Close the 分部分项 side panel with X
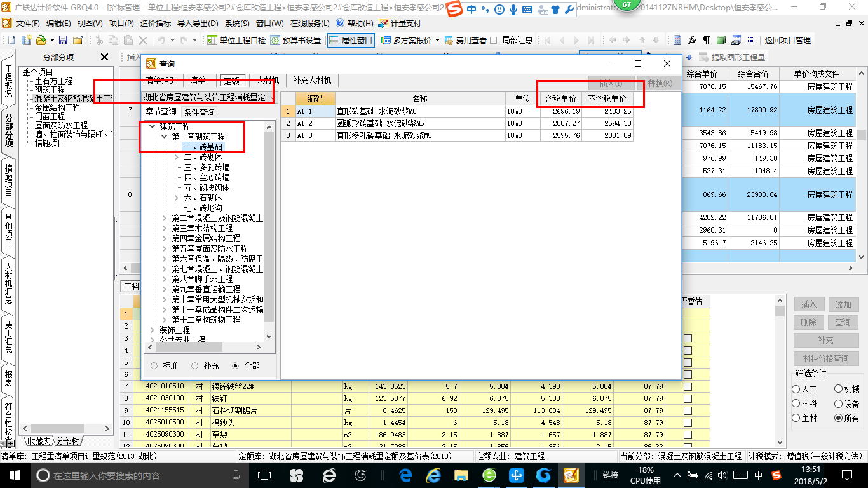 (105, 57)
